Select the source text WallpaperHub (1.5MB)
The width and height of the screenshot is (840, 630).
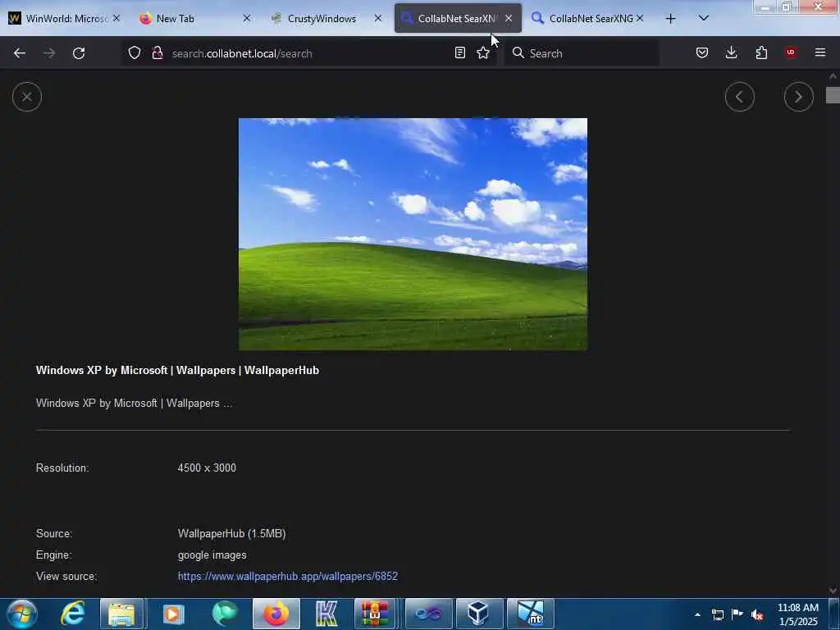pos(231,533)
